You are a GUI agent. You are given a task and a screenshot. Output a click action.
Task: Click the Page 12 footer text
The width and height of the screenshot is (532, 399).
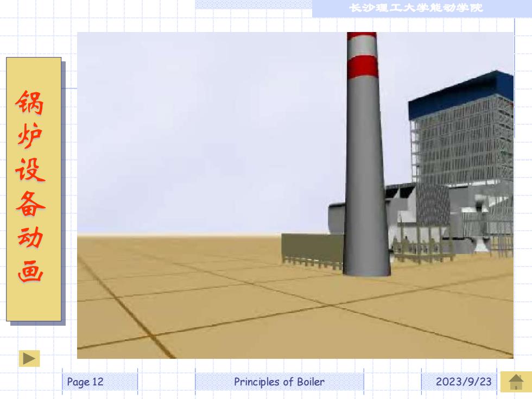click(85, 382)
